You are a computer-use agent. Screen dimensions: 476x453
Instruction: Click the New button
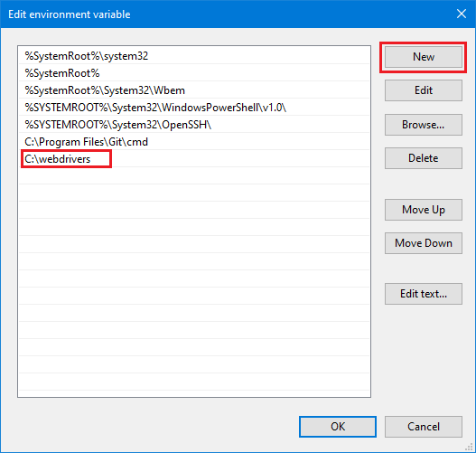(x=424, y=57)
